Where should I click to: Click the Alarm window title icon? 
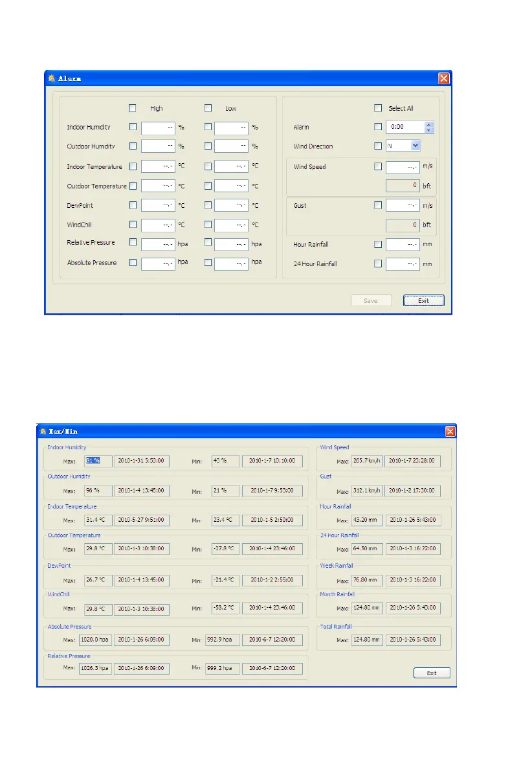(x=52, y=78)
